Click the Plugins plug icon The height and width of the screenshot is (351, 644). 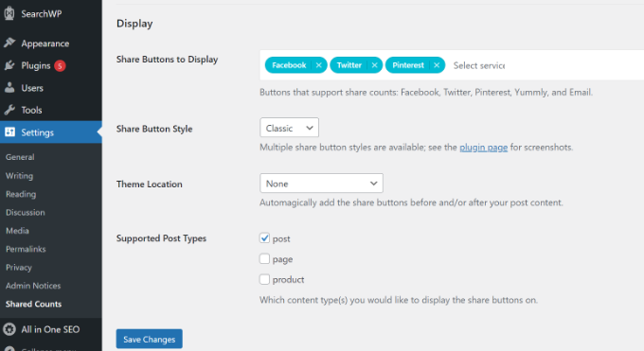(9, 65)
